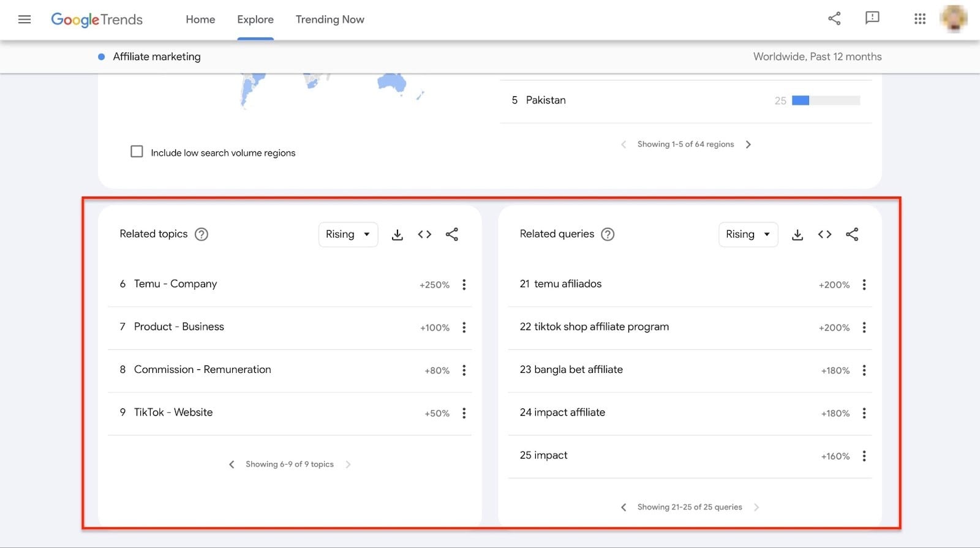The height and width of the screenshot is (548, 980).
Task: Go to next page of regions
Action: [748, 145]
